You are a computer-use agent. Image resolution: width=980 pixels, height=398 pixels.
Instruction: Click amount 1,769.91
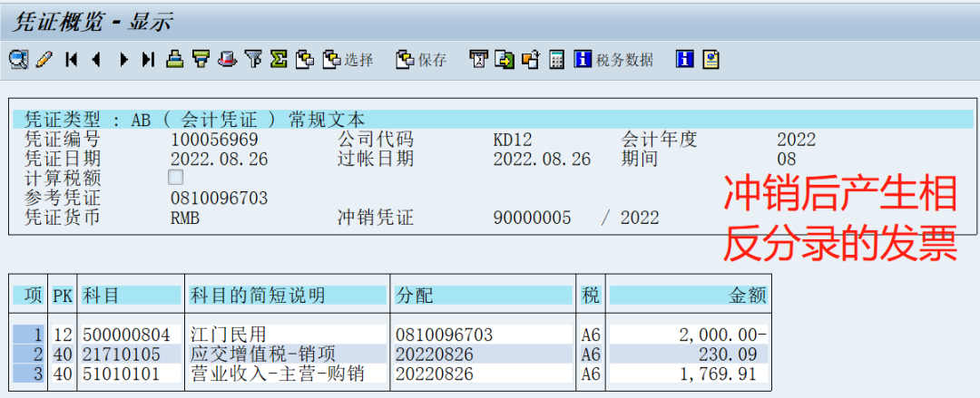(720, 374)
